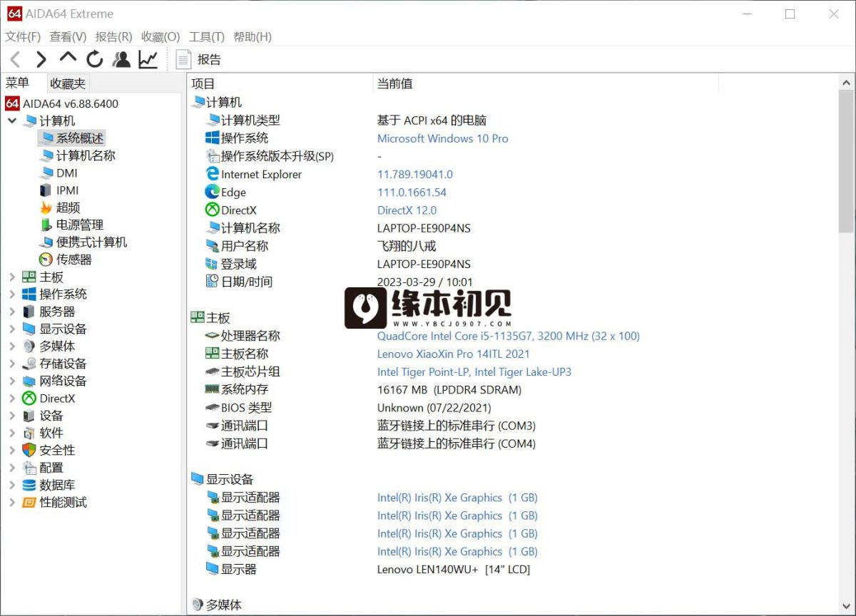Refresh the page using toolbar refresh icon
This screenshot has width=856, height=616.
95,59
